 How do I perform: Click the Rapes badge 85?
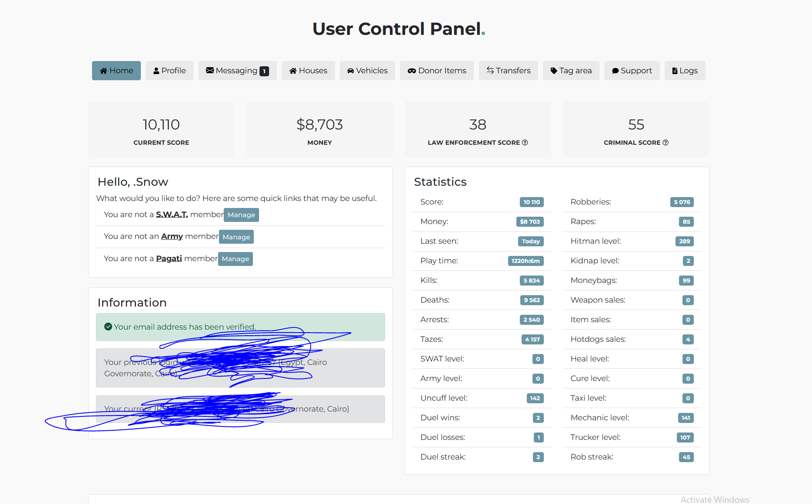686,221
